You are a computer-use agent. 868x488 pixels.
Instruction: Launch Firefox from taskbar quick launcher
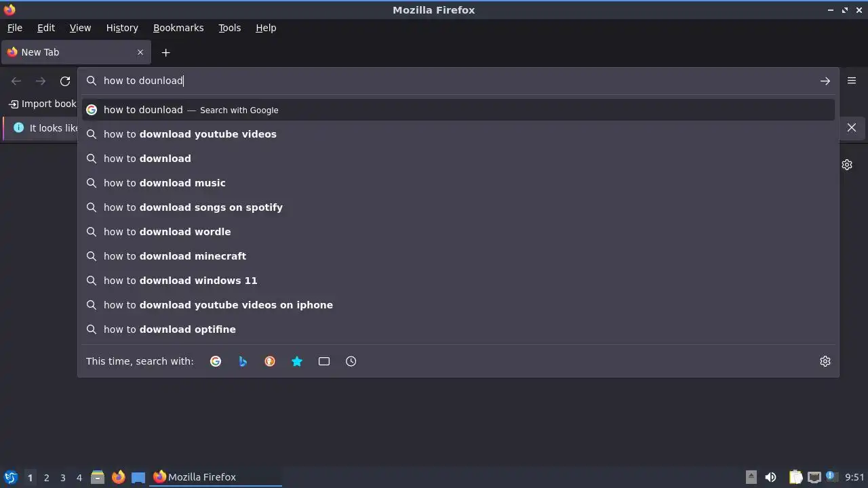pyautogui.click(x=118, y=477)
